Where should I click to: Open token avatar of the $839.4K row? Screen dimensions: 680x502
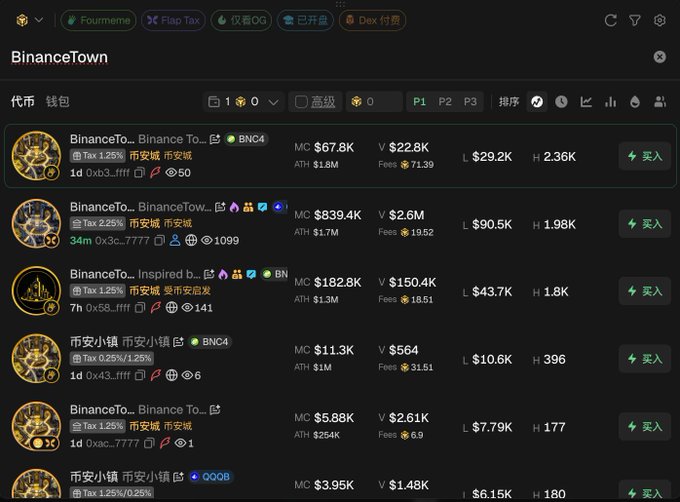tap(36, 223)
